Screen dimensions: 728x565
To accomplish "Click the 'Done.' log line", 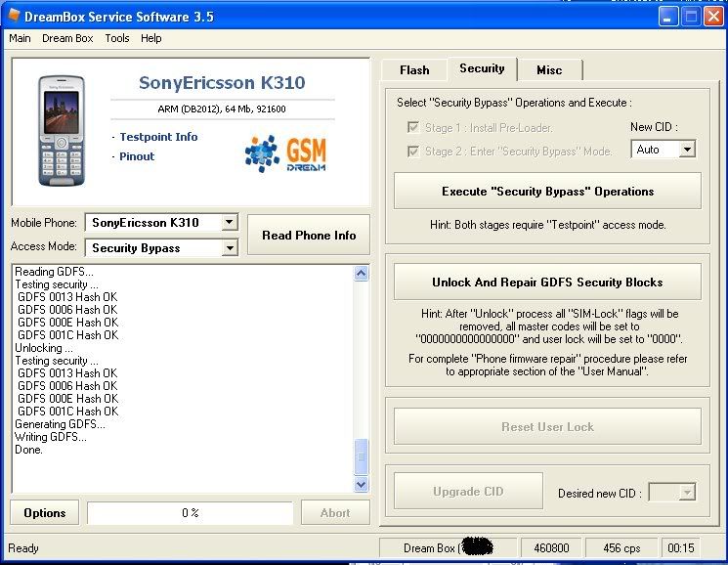I will click(x=28, y=450).
